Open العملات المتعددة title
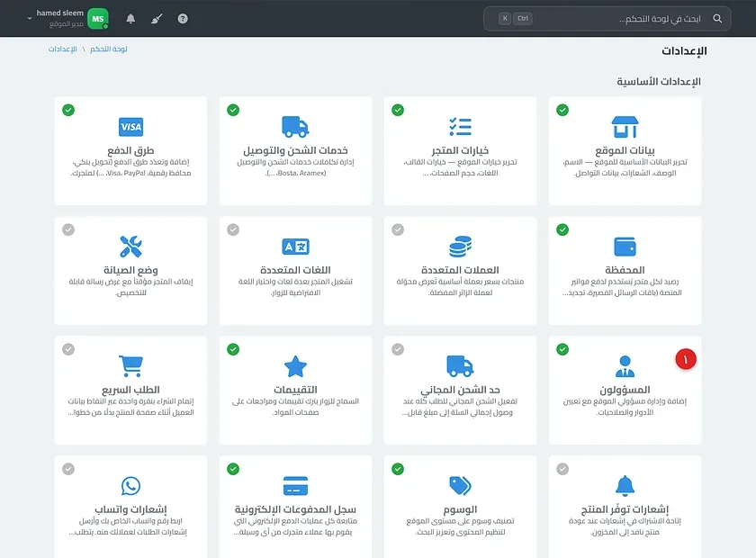The height and width of the screenshot is (558, 756). [x=460, y=270]
